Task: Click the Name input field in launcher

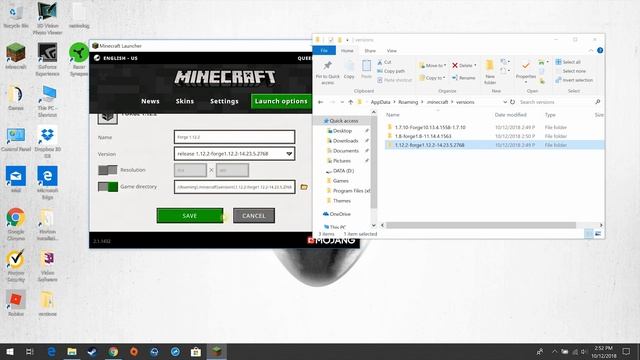Action: pos(234,137)
